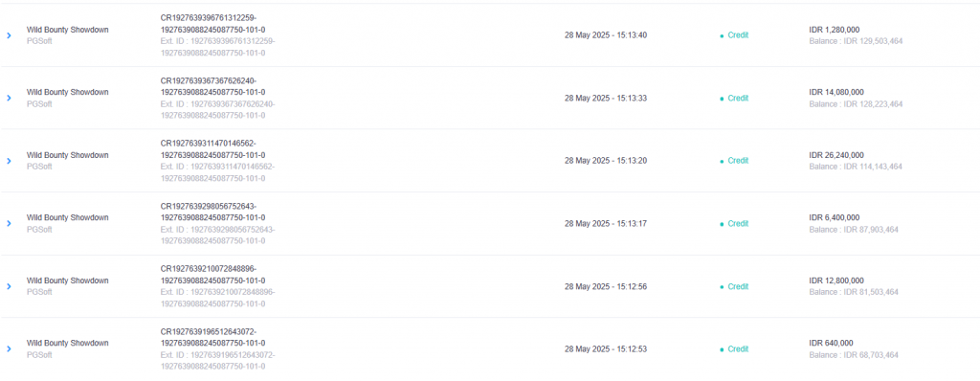
Task: Expand the IDR 12,800,000 transaction row chevron
Action: [9, 286]
